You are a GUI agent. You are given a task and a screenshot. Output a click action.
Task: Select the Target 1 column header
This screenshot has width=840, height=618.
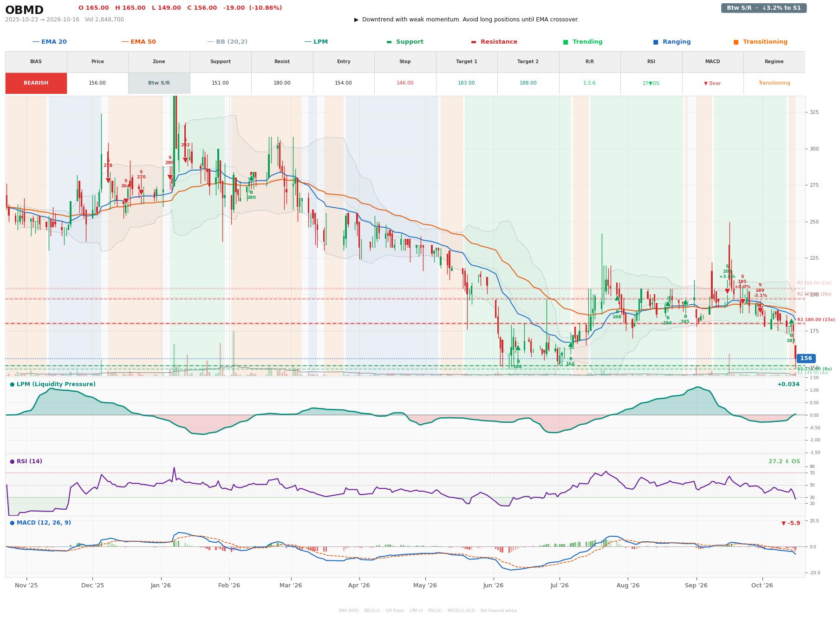[467, 62]
